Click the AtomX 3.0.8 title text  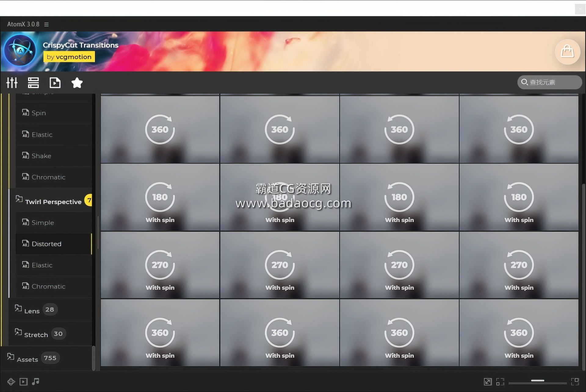click(23, 24)
